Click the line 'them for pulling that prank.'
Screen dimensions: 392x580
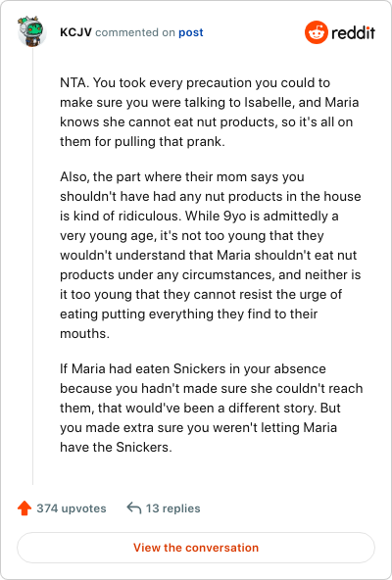click(142, 141)
